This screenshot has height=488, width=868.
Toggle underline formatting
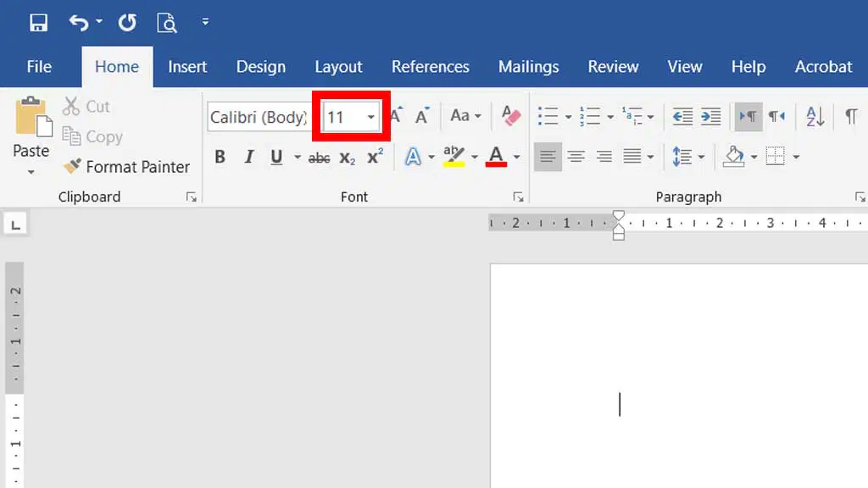point(276,157)
